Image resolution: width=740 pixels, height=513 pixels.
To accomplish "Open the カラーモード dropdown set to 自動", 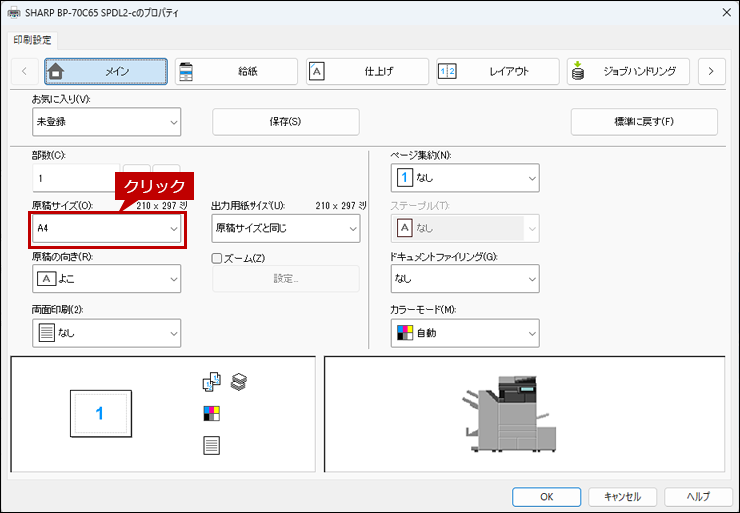I will click(x=464, y=332).
